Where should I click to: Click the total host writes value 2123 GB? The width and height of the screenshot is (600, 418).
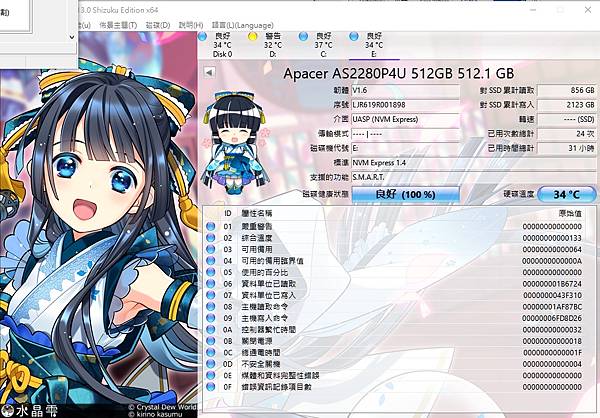tap(567, 105)
